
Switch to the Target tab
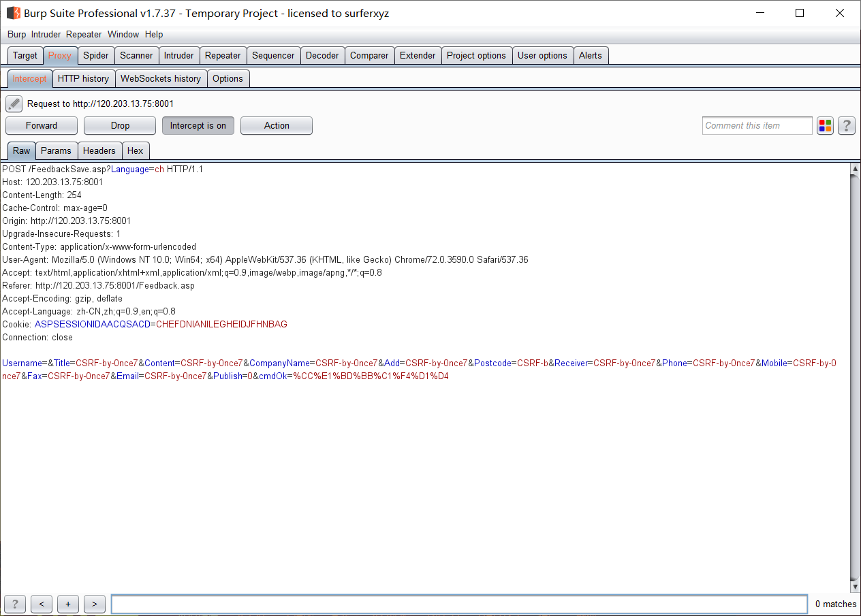coord(25,56)
